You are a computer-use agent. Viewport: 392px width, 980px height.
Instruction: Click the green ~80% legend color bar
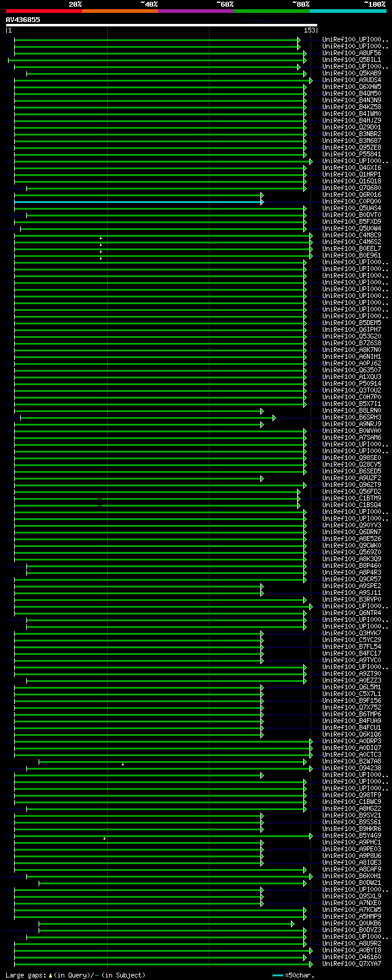click(x=272, y=11)
